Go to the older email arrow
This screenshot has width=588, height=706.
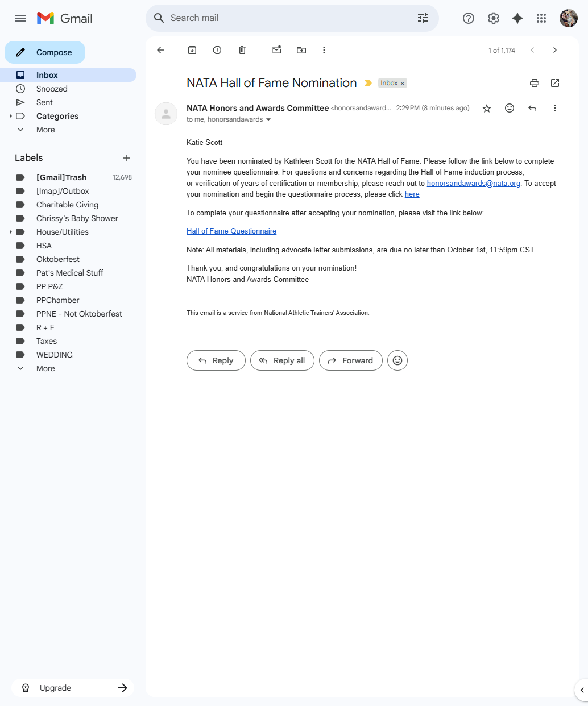[x=555, y=50]
